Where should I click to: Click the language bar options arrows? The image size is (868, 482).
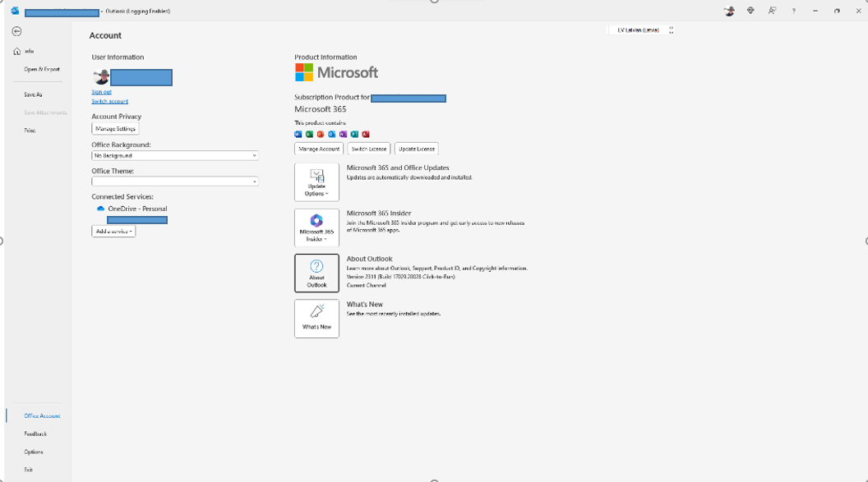pos(672,30)
